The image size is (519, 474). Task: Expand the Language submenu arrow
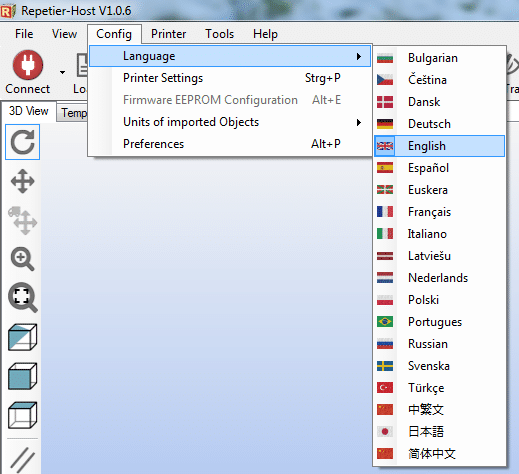click(x=359, y=56)
